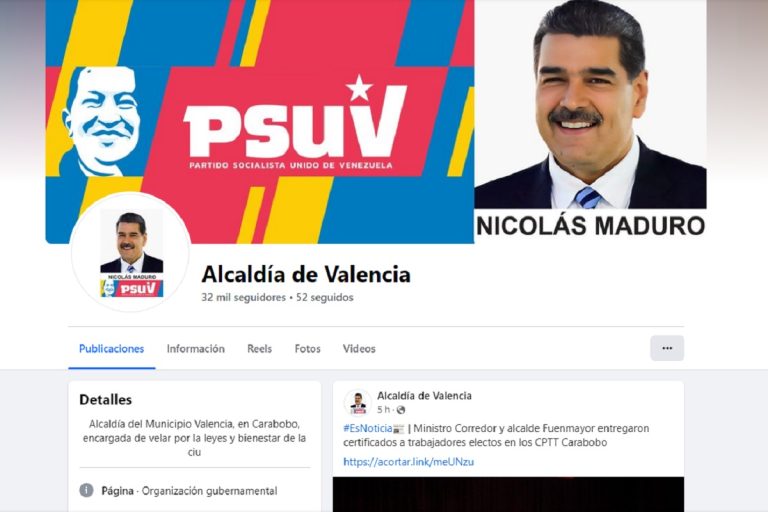Click the info icon next to Página
Viewport: 768px width, 512px height.
(86, 490)
